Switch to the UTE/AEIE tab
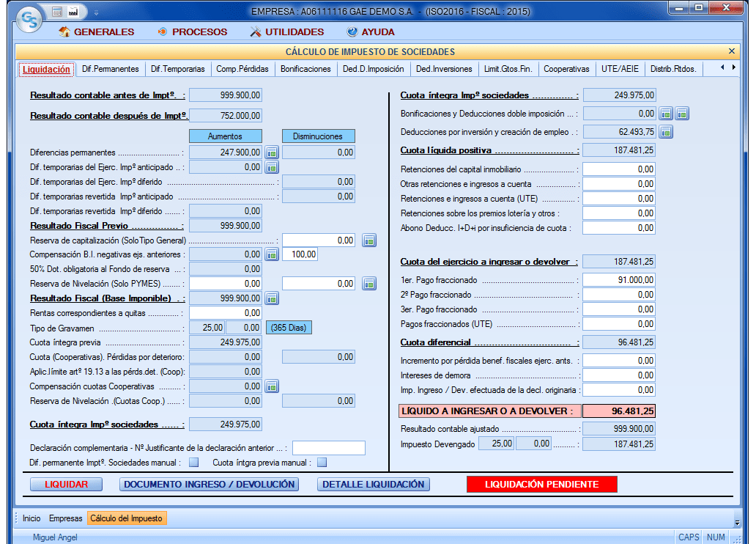756x544 pixels. pos(620,69)
